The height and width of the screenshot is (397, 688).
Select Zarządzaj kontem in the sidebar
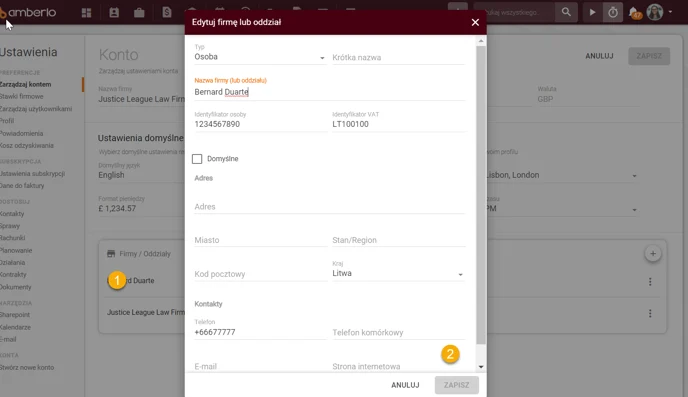25,84
